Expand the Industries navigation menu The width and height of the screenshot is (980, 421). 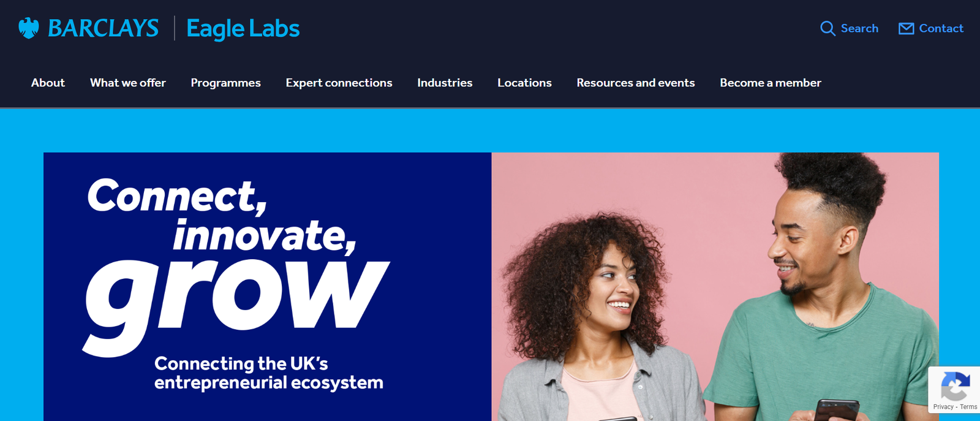click(x=445, y=83)
